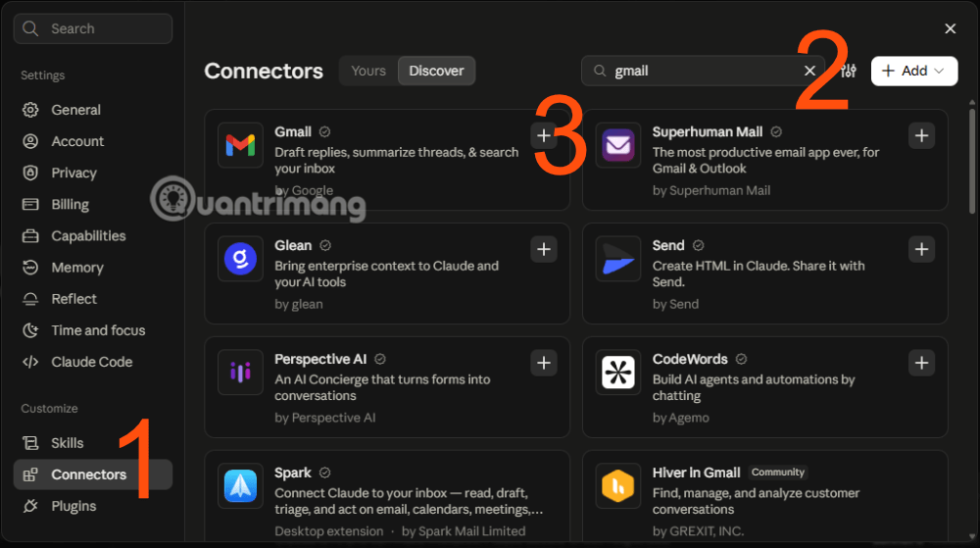Open connector filter options icon
Image resolution: width=980 pixels, height=548 pixels.
click(x=848, y=71)
